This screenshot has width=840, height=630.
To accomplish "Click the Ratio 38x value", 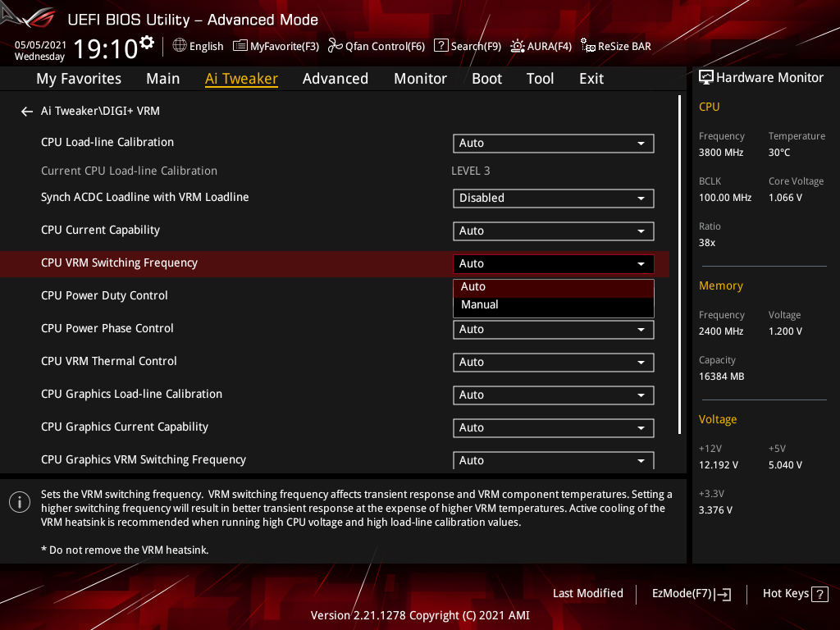I will pos(707,243).
